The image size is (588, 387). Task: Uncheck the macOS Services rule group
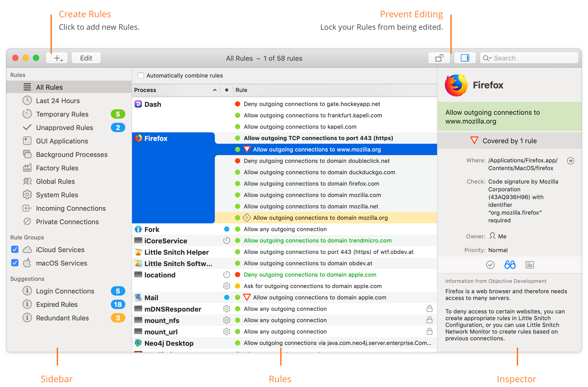[15, 263]
